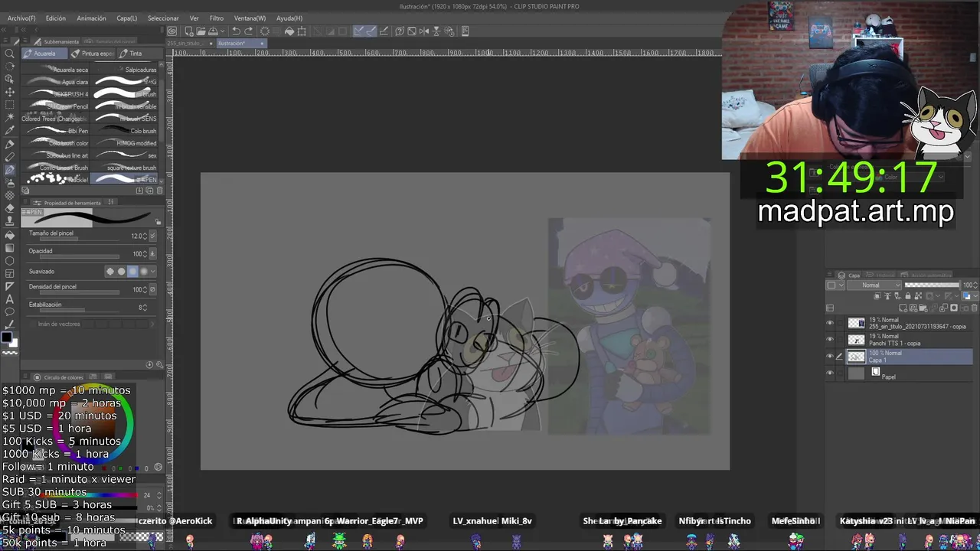Delete layer trash icon
The height and width of the screenshot is (551, 980).
pos(974,308)
